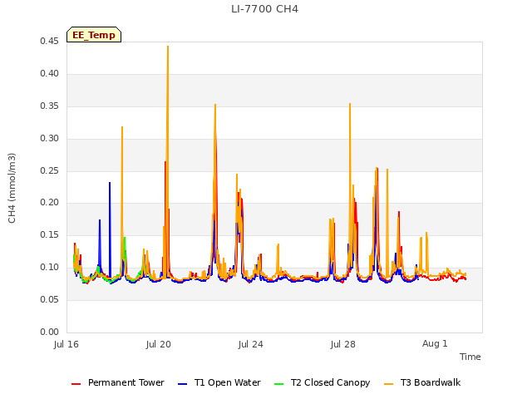Click the 0.45 y-axis tick label
Screen dimensions: 532x399
pyautogui.click(x=50, y=41)
